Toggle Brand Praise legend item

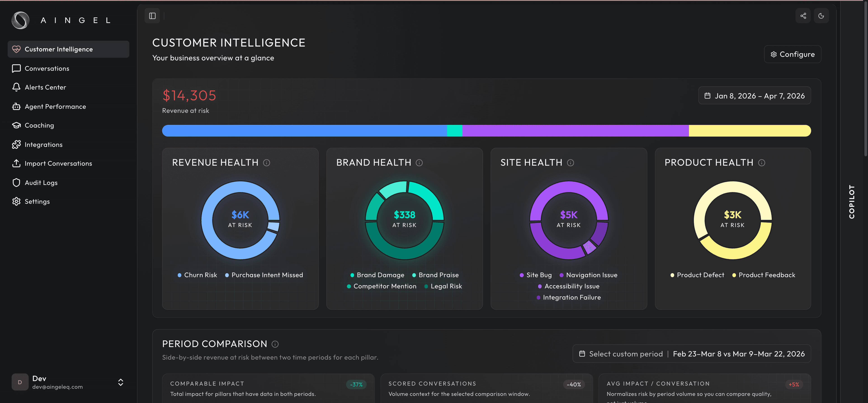coord(435,275)
